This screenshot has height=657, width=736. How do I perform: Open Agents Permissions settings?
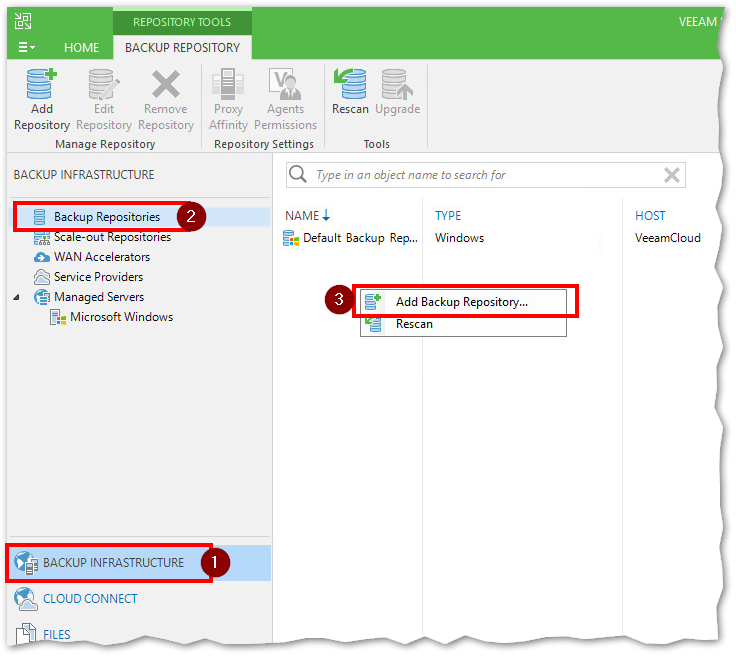[285, 99]
